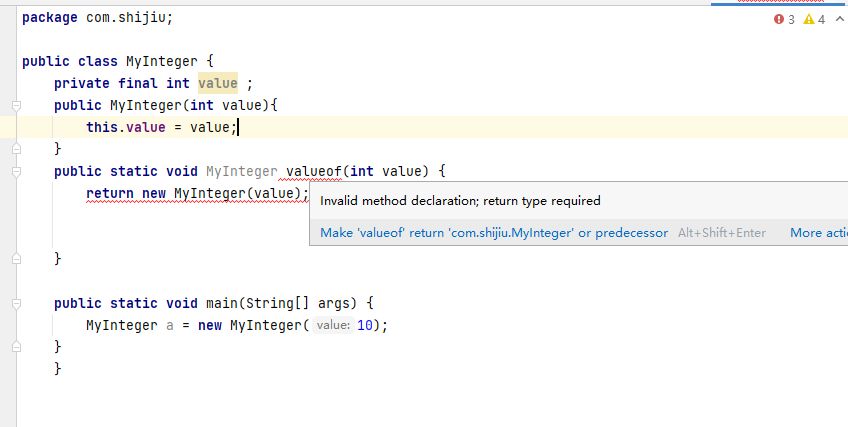Apply 'Make valueof return MyInteger' quick fix

click(494, 233)
